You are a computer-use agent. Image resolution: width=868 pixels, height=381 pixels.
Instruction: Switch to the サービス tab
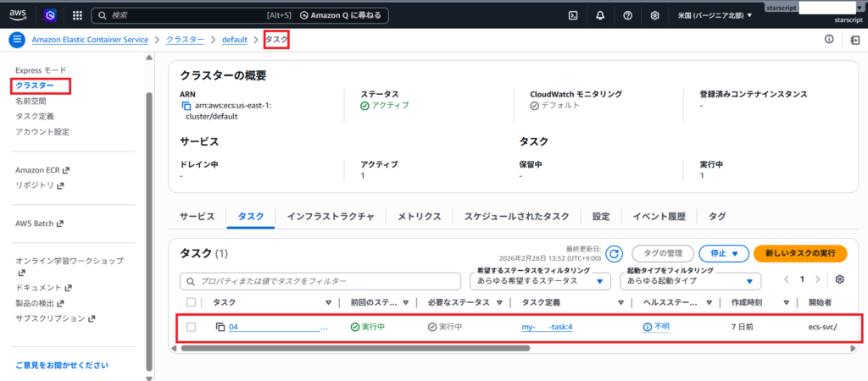(197, 217)
